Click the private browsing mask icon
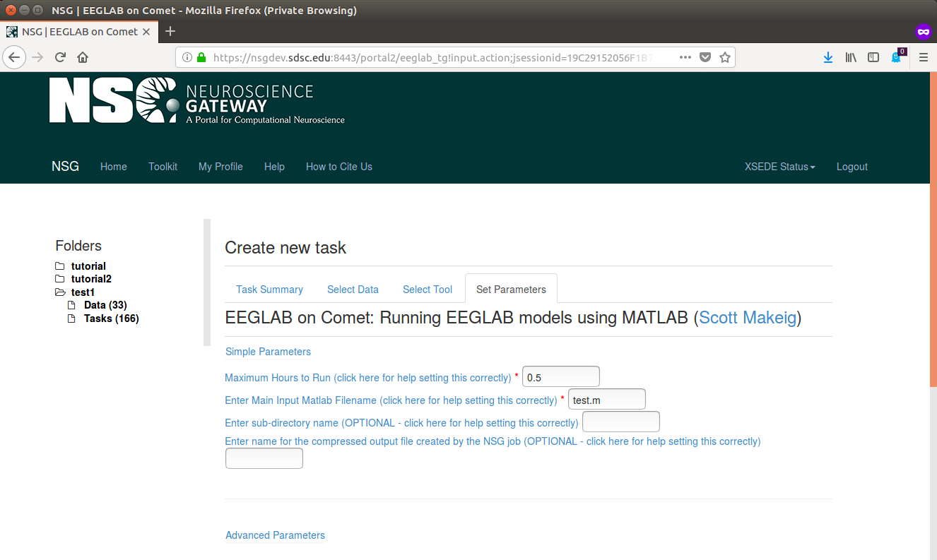 [923, 32]
